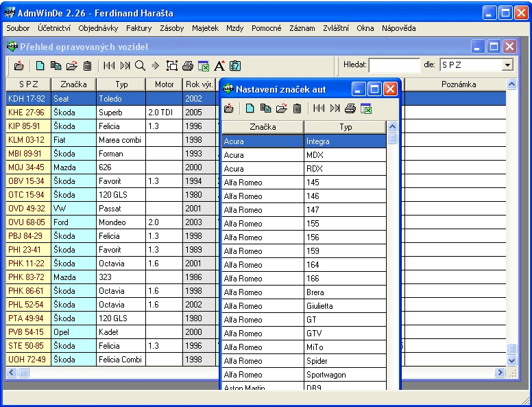Export vehicles overview to Excel

(204, 66)
